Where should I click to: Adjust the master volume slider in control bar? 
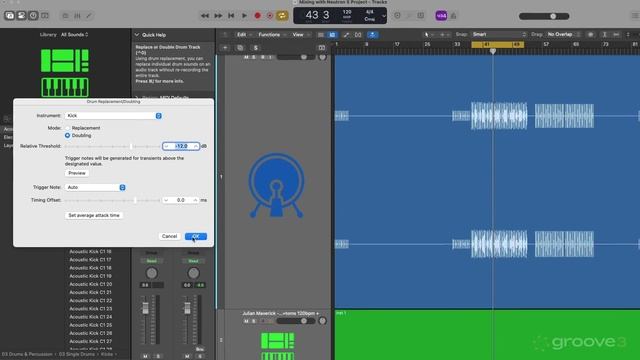pos(544,16)
